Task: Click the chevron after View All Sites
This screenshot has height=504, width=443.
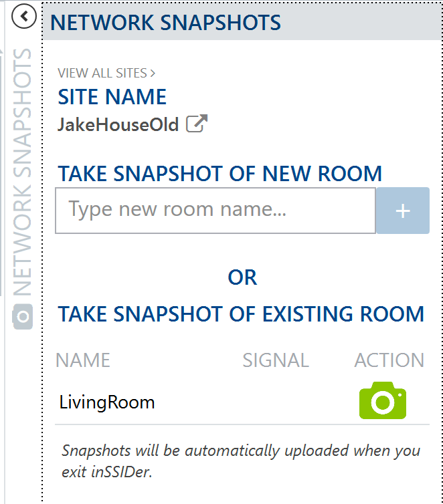Action: tap(153, 73)
